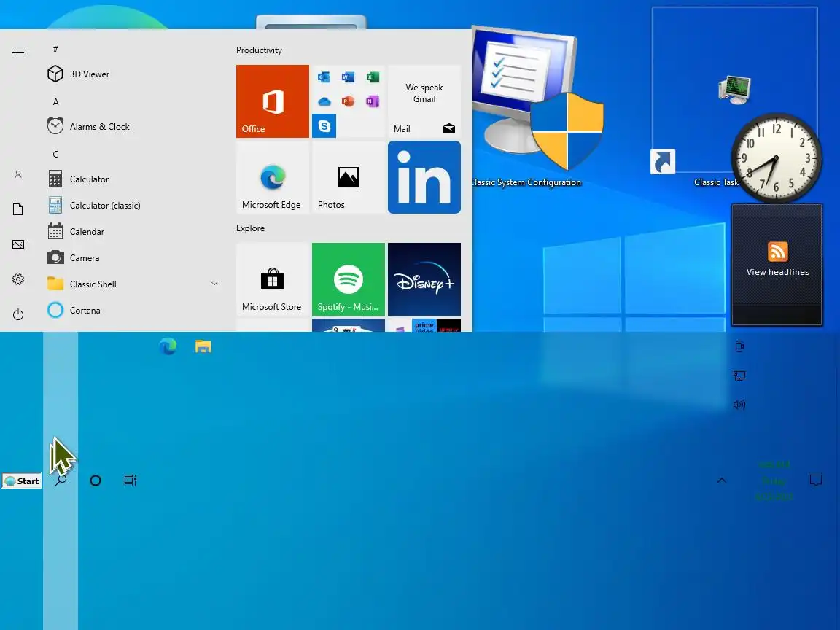Open Pictures from the Start rail
Viewport: 840px width, 630px height.
point(18,244)
